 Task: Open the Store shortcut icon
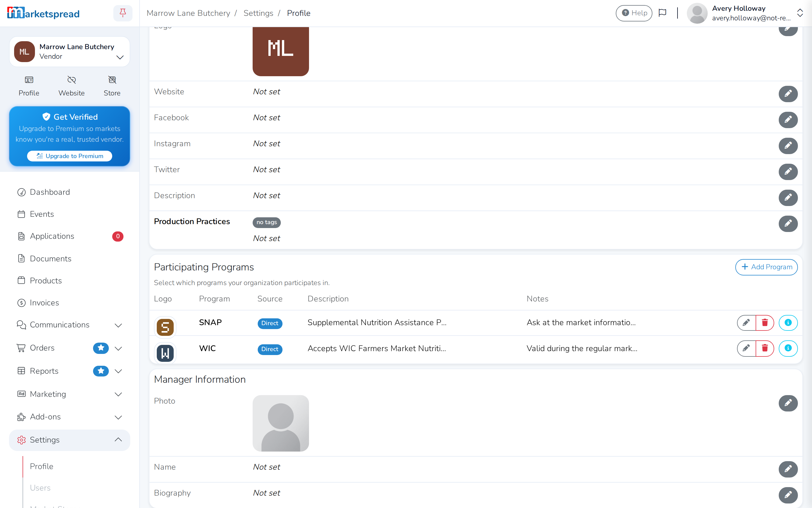112,86
